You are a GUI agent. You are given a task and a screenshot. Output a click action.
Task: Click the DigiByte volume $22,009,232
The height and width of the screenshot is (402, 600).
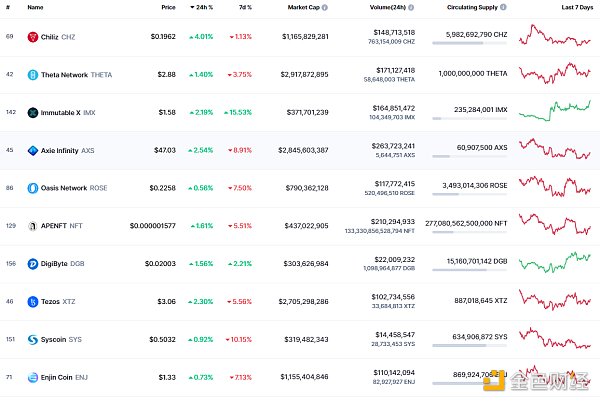click(395, 260)
